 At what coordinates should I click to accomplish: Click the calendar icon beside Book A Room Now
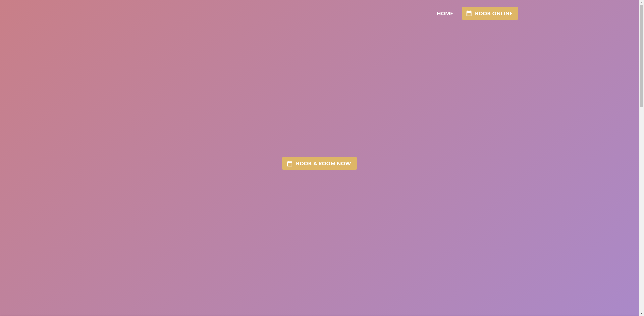(290, 164)
